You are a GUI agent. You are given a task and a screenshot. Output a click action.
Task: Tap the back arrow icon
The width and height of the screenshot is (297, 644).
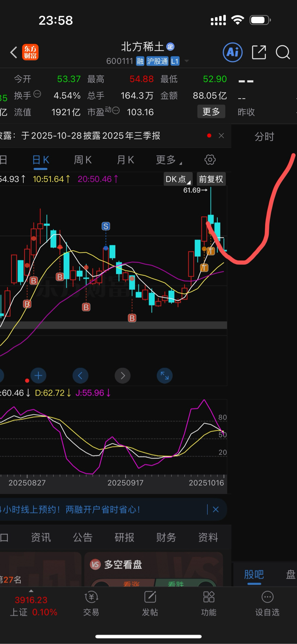14,52
